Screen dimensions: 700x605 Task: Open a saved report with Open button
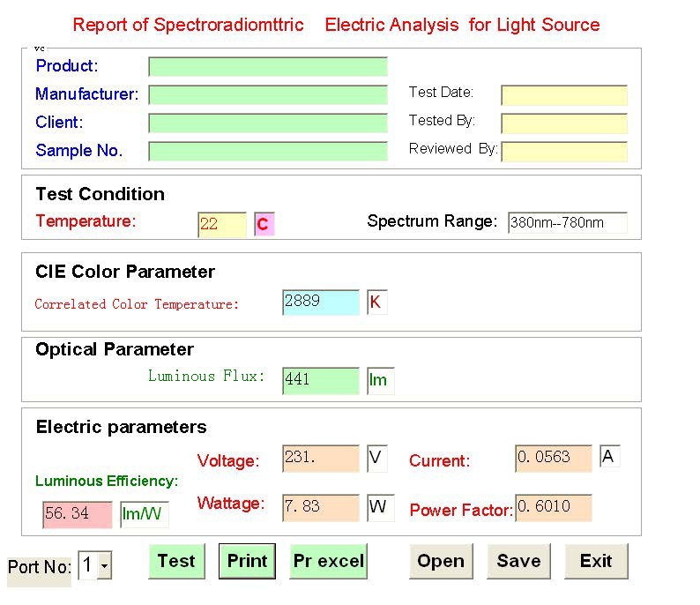(x=441, y=561)
